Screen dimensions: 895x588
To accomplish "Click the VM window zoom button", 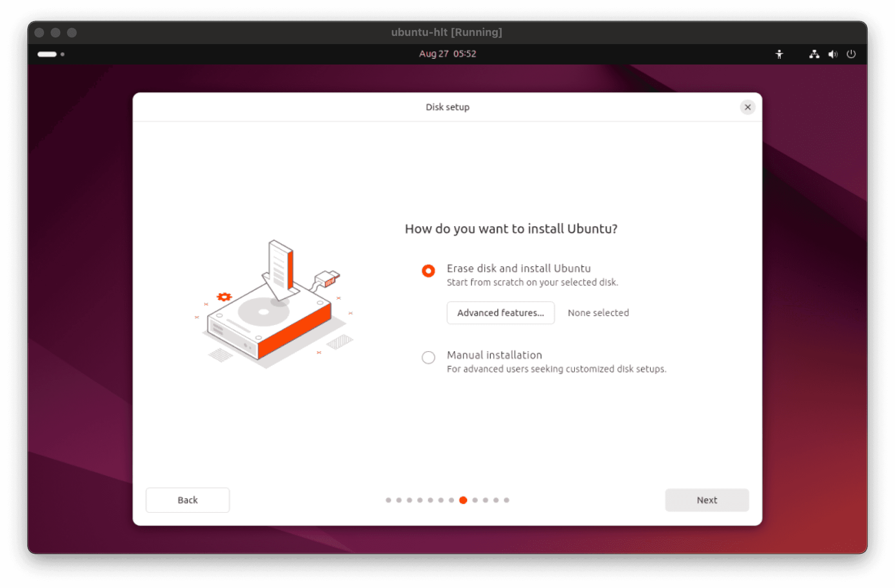I will coord(72,33).
